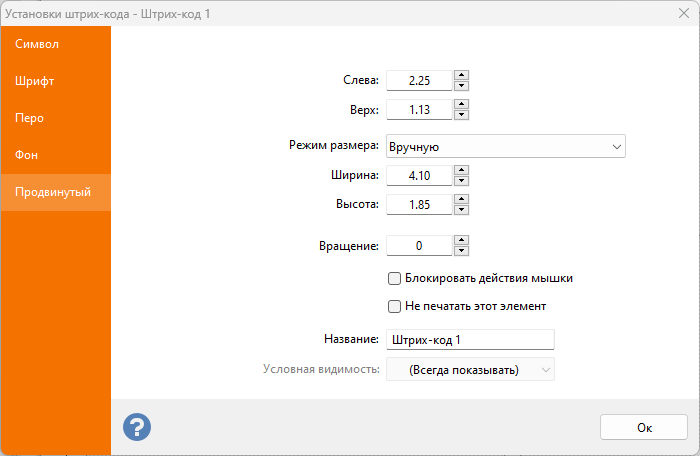Screen dimensions: 700x456
Task: Expand the Режим размера dropdown
Action: click(505, 147)
